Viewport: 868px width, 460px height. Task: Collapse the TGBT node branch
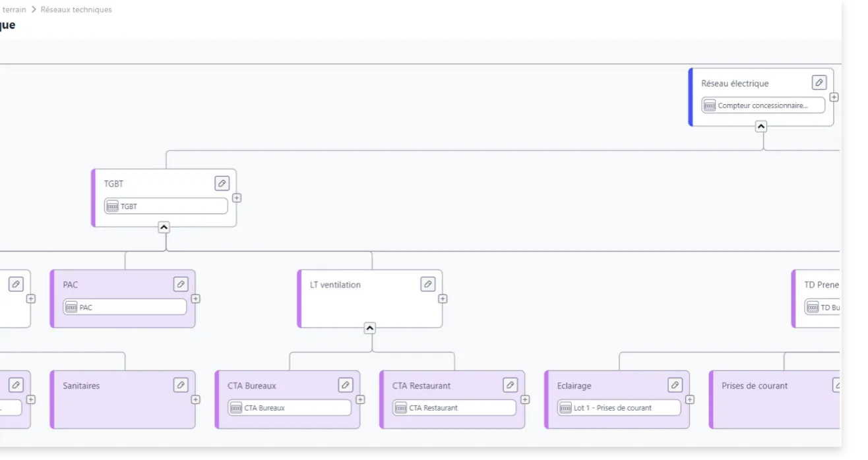[164, 227]
